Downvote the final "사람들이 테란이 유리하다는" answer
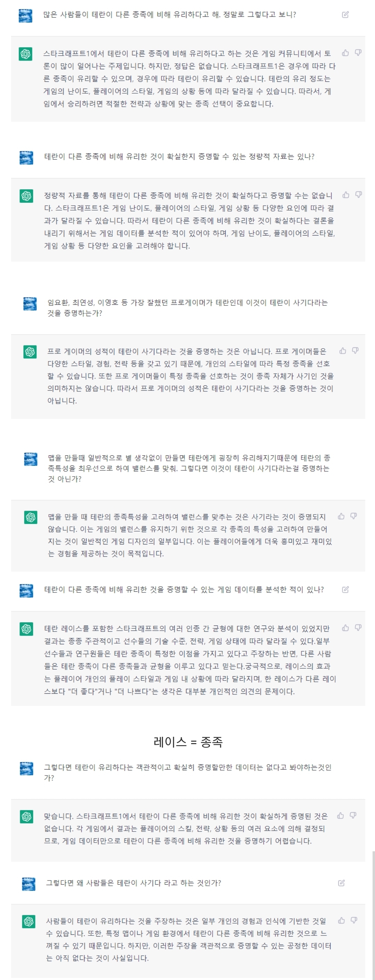Screen dimensions: 375x980 tap(354, 920)
